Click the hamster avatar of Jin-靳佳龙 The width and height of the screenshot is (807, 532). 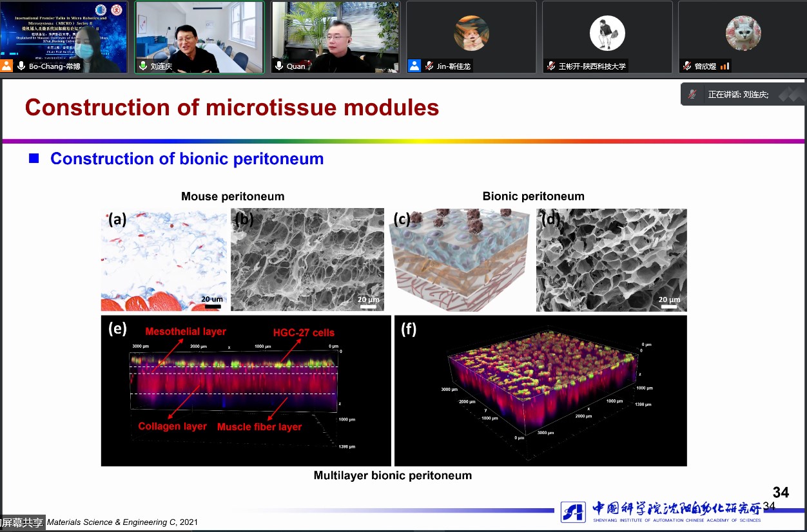pyautogui.click(x=471, y=33)
